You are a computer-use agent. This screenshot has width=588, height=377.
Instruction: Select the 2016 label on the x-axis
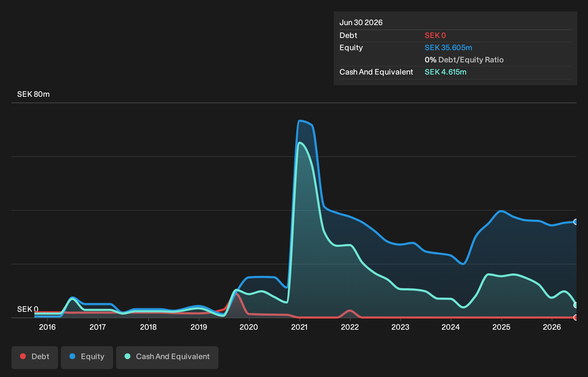point(47,327)
